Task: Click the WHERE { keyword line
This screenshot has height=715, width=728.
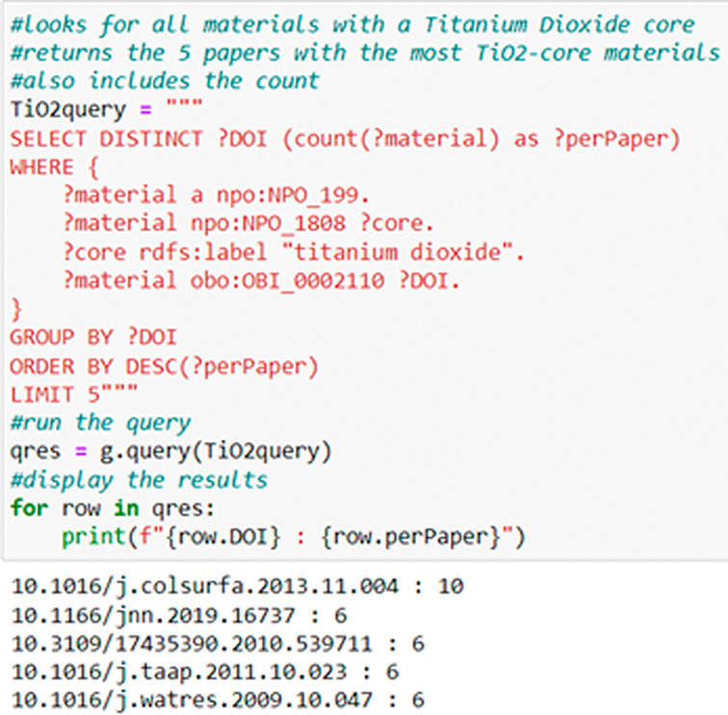Action: tap(53, 167)
